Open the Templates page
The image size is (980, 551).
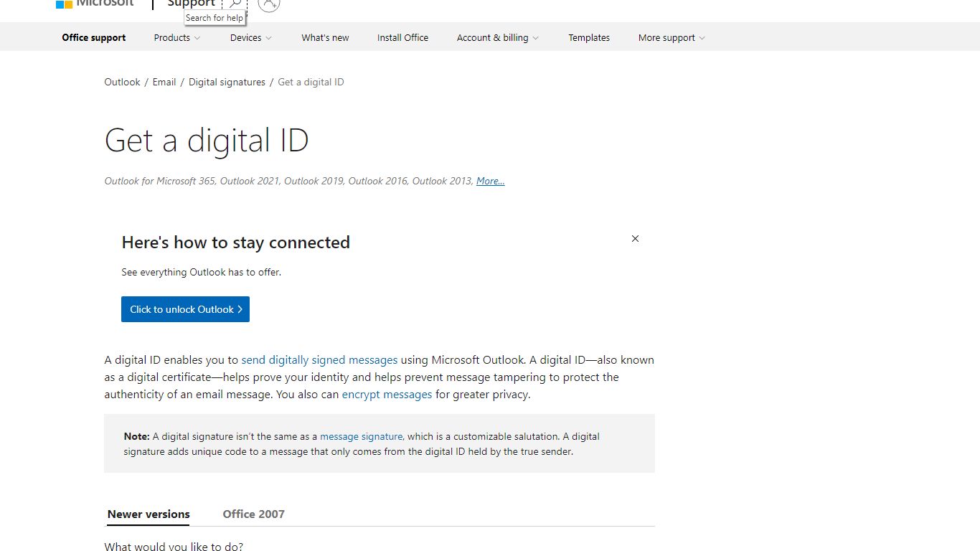click(x=589, y=37)
